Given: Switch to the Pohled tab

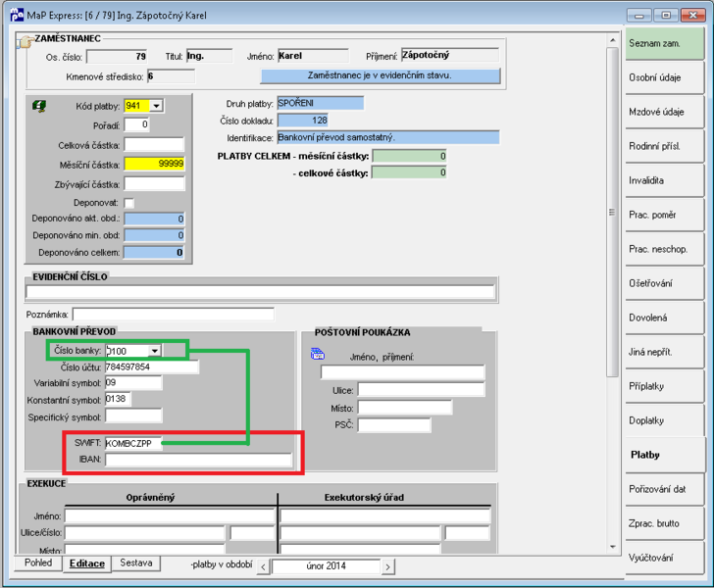Looking at the screenshot, I should (38, 563).
